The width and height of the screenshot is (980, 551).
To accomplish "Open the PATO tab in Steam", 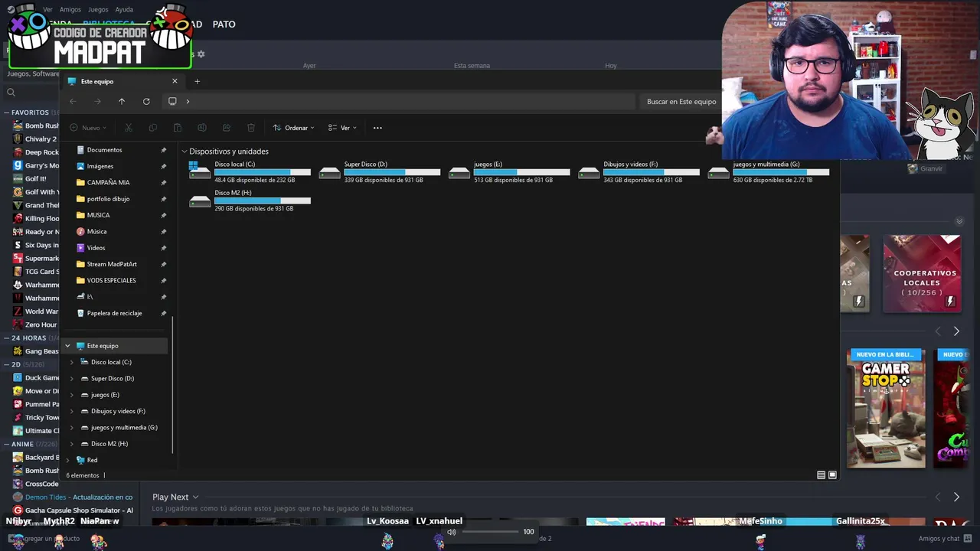I will coord(224,24).
